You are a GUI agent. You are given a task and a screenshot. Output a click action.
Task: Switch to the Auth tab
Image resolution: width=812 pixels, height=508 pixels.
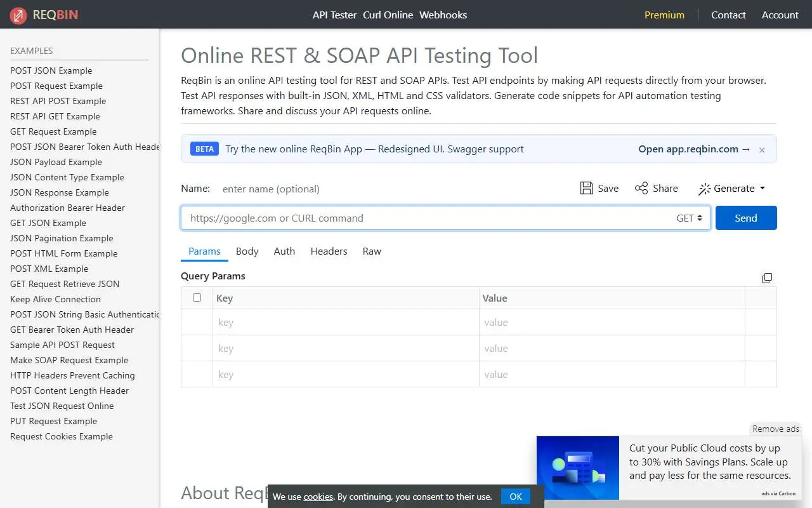284,251
